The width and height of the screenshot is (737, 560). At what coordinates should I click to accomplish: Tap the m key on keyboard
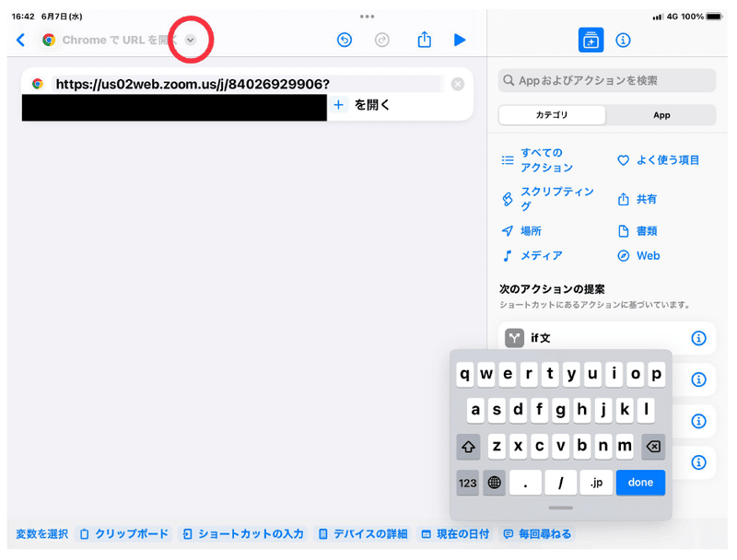coord(625,445)
